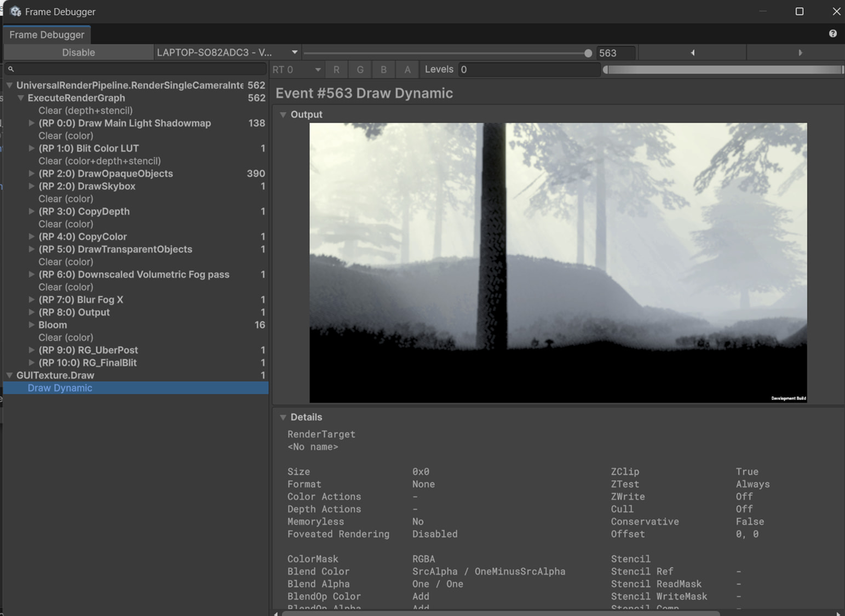Toggle the Red channel display
The height and width of the screenshot is (616, 845).
tap(336, 69)
